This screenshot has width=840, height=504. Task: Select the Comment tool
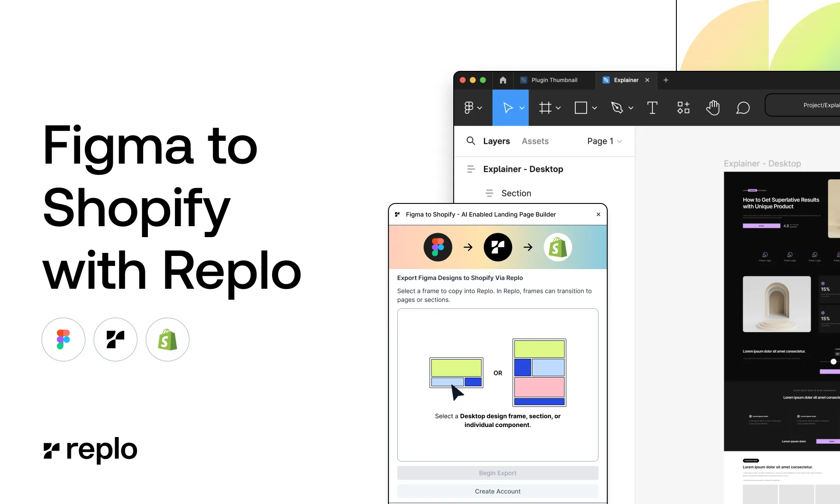[x=743, y=108]
